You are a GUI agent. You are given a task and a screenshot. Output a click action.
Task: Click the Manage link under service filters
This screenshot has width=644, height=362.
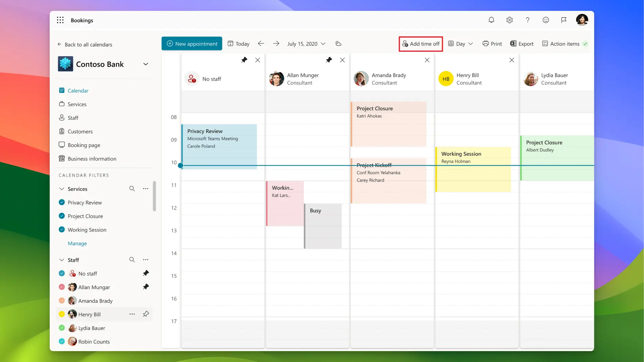pyautogui.click(x=77, y=243)
